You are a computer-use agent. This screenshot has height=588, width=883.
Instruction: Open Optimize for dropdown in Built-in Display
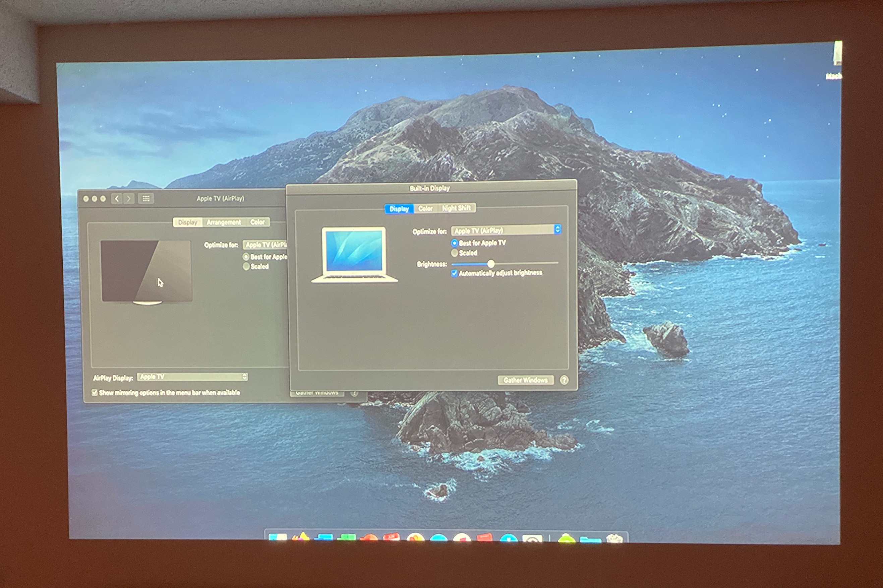(x=506, y=230)
